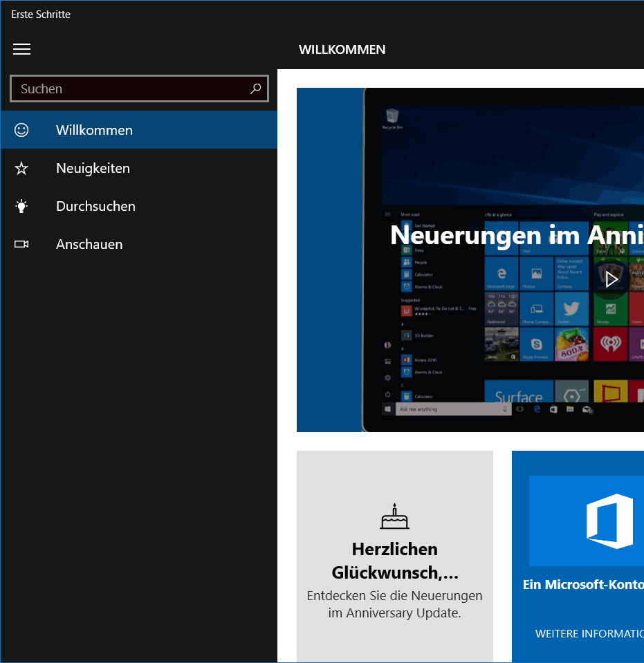The width and height of the screenshot is (644, 663).
Task: Click the smiley face Willkommen icon
Action: pyautogui.click(x=21, y=130)
